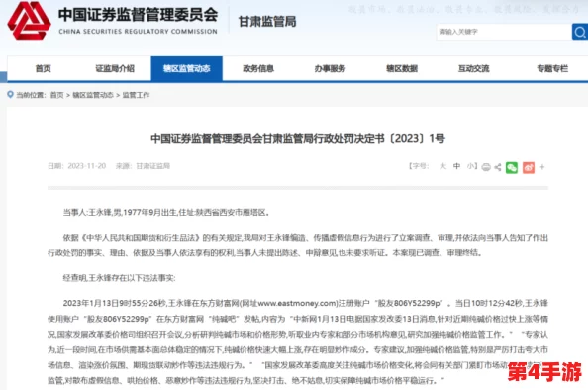This screenshot has height=390, width=588.
Task: Open the 辖区监管动态 navigation tab
Action: tap(187, 68)
